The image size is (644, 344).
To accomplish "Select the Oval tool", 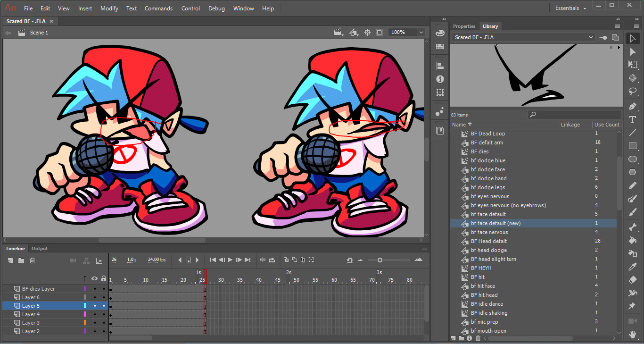I will coord(633,159).
